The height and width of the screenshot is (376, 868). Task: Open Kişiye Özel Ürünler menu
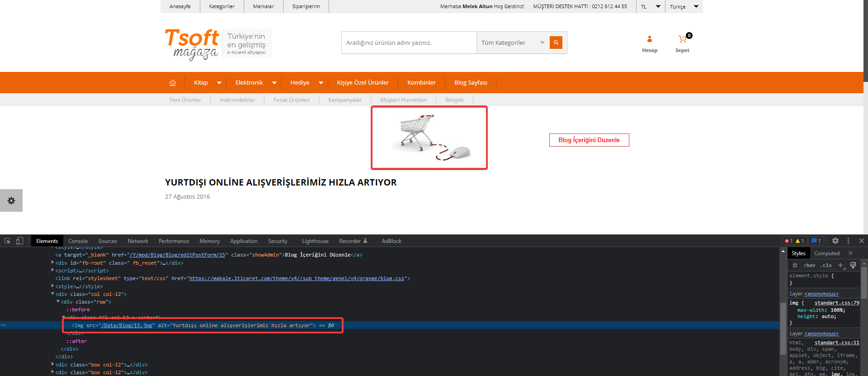pos(363,83)
